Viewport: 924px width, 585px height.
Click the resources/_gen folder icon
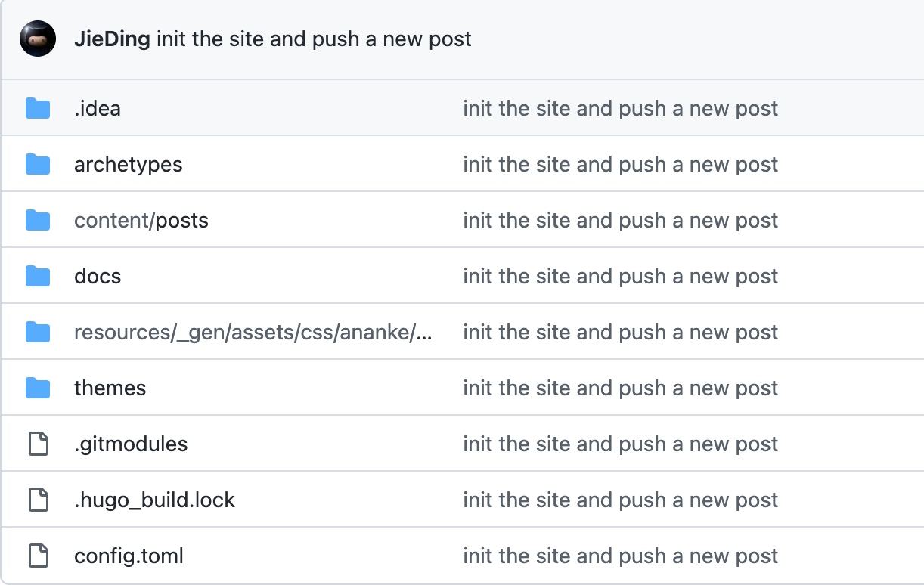tap(38, 333)
